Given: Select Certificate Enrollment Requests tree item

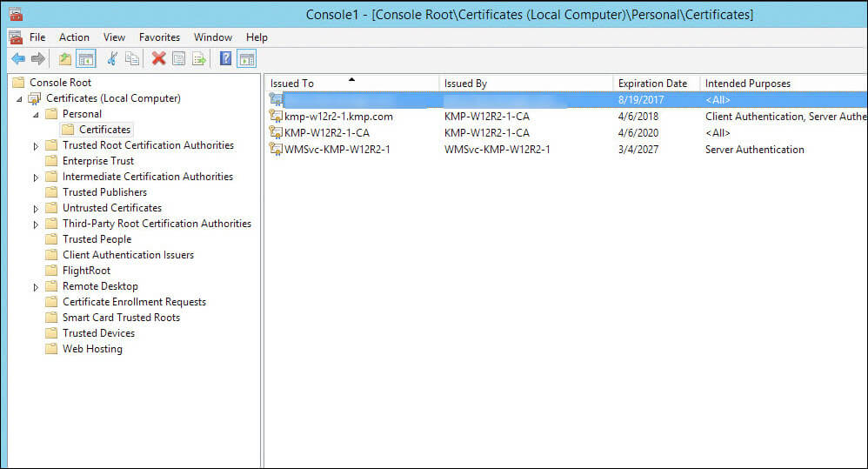Looking at the screenshot, I should click(135, 302).
